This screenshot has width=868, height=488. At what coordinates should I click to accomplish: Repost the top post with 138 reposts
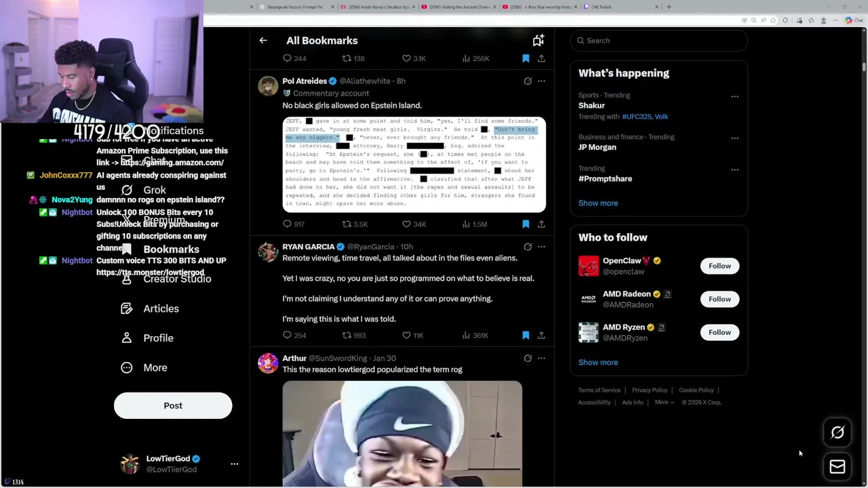coord(353,59)
